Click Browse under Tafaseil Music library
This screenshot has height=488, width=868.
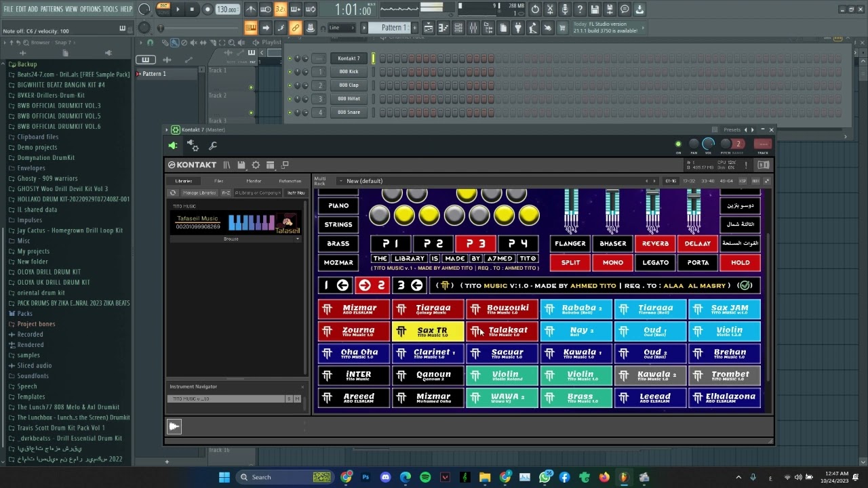231,239
